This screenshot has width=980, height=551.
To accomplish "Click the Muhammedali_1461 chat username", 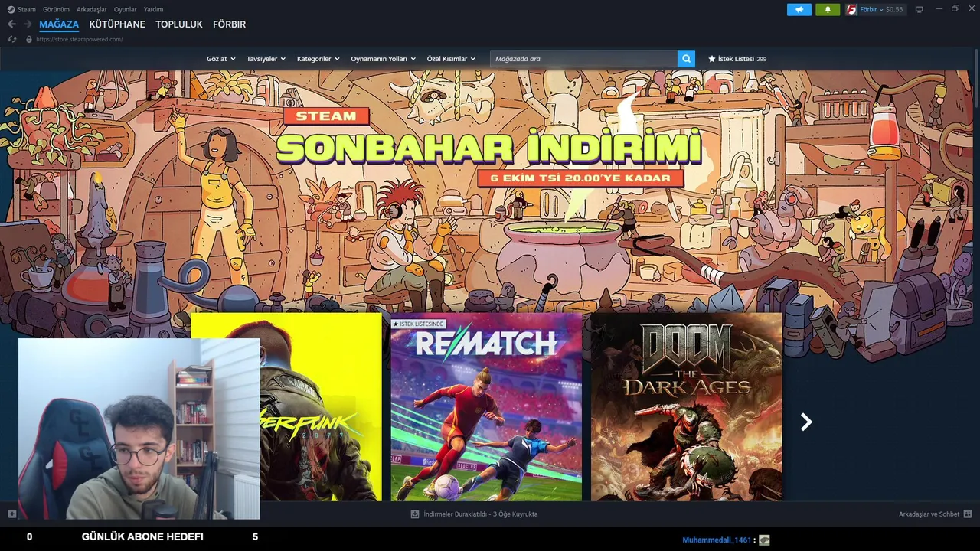I will pyautogui.click(x=717, y=540).
